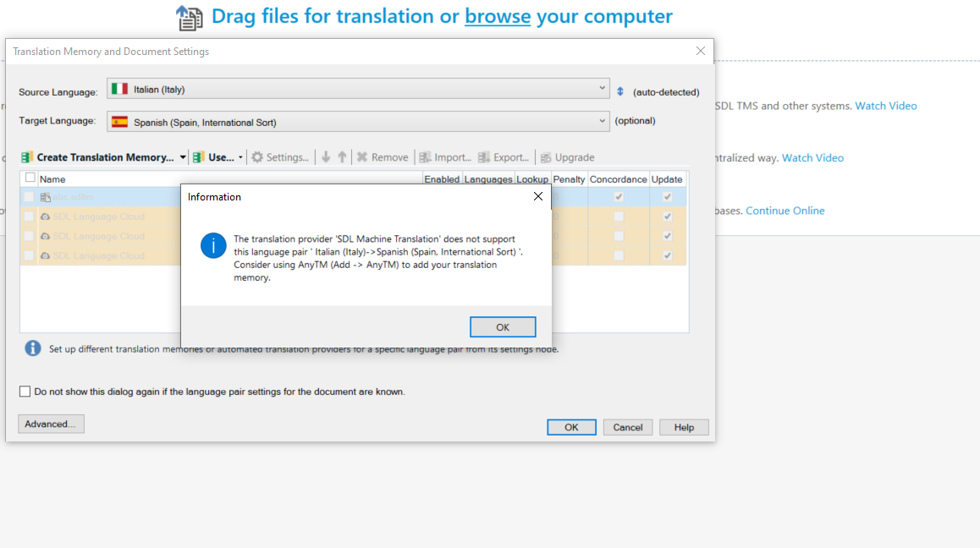Click the Remove X icon
The height and width of the screenshot is (548, 980).
pos(362,157)
